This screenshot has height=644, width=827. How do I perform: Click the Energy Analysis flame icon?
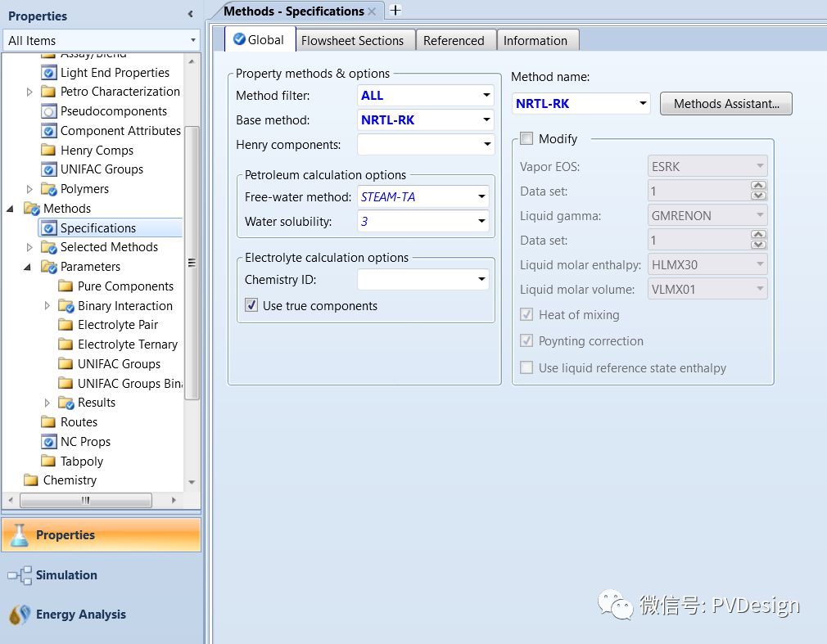[20, 615]
